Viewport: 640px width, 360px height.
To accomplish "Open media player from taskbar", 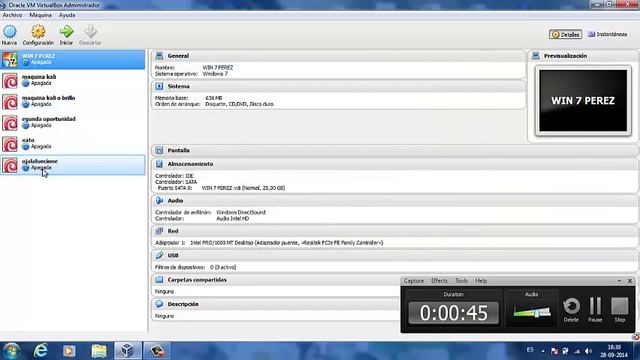I will [x=69, y=351].
